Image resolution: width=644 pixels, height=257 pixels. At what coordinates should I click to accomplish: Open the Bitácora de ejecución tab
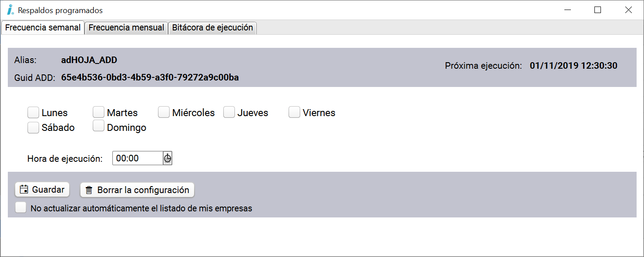point(212,27)
